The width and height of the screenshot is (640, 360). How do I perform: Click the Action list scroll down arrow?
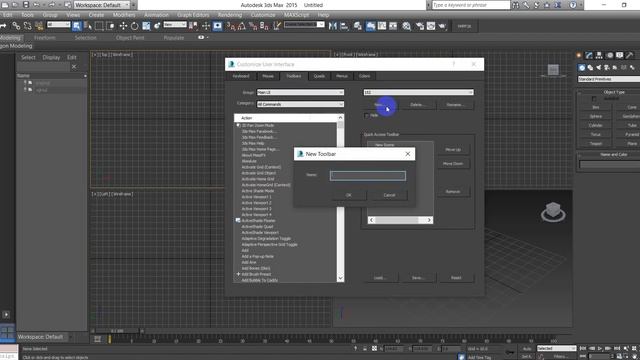click(x=340, y=278)
